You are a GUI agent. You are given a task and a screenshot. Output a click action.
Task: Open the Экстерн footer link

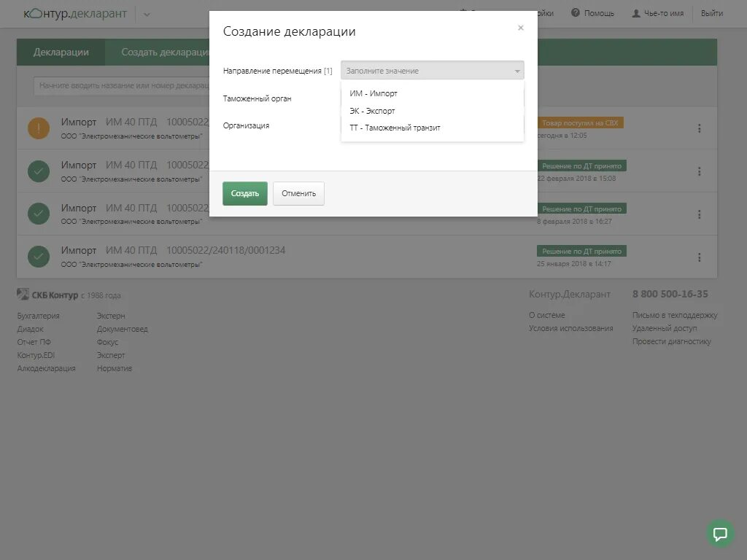pos(111,316)
